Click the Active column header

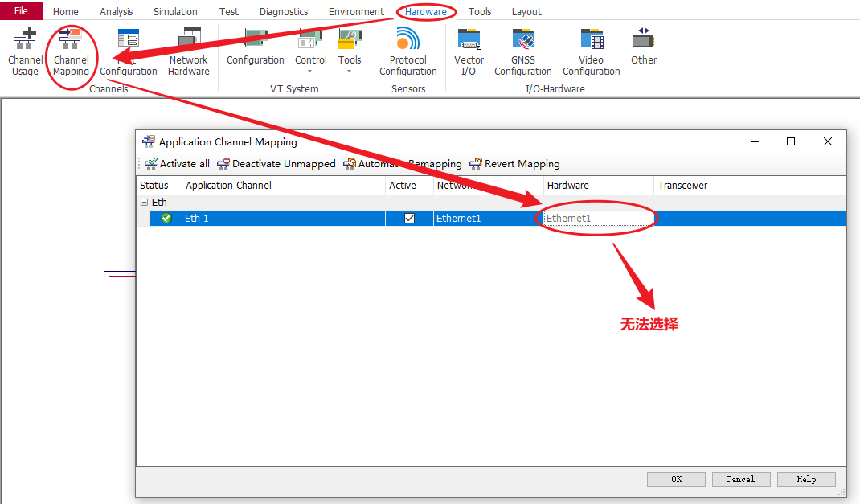click(409, 186)
